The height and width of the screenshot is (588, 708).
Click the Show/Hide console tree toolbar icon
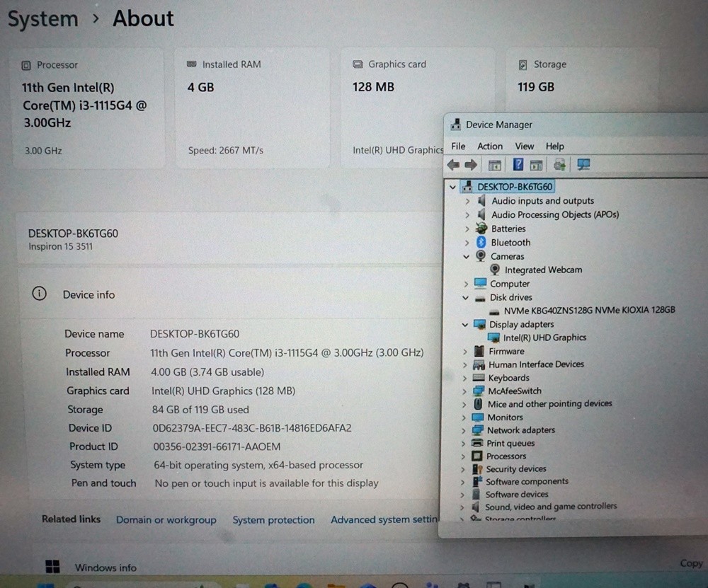pyautogui.click(x=494, y=165)
